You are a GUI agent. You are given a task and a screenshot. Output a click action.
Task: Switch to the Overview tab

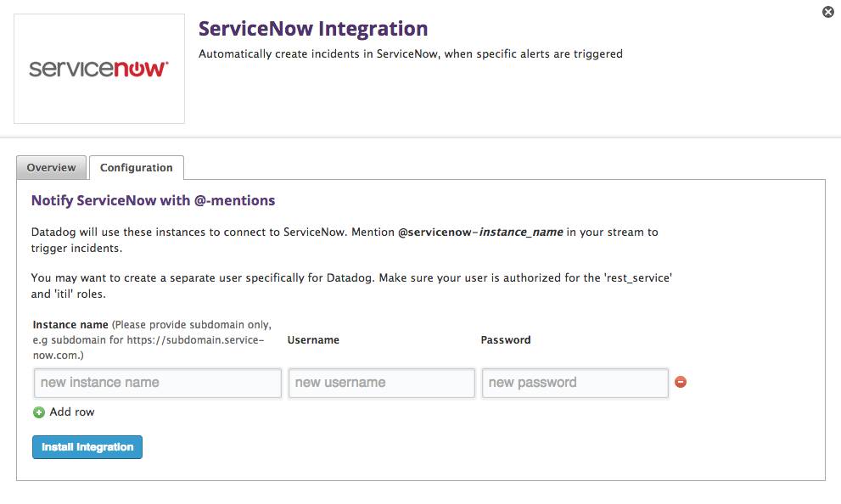tap(51, 167)
